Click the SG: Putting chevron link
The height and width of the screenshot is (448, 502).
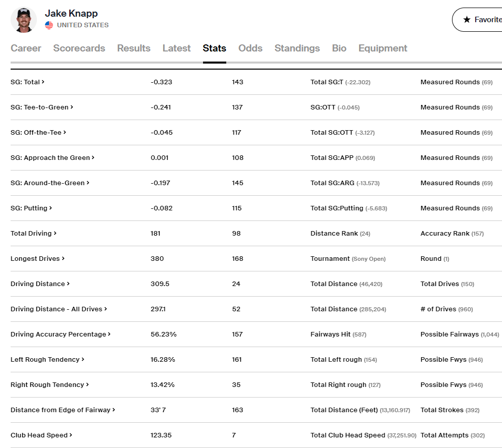point(51,208)
